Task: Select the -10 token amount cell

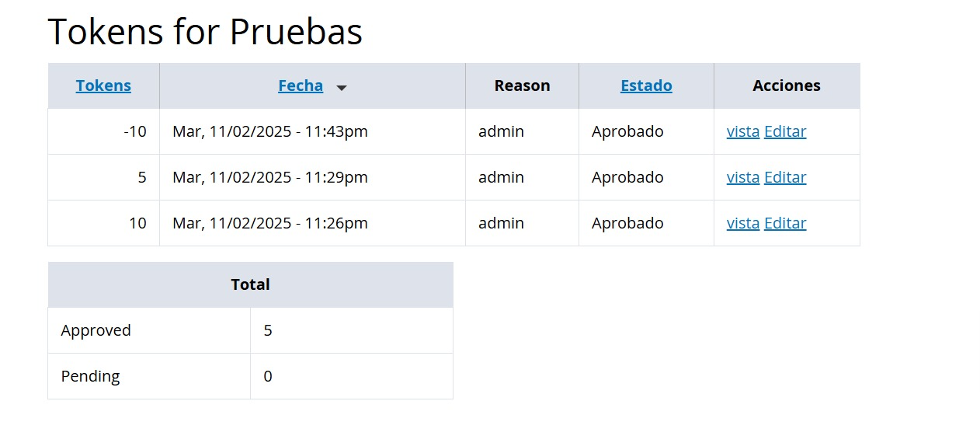Action: tap(135, 132)
